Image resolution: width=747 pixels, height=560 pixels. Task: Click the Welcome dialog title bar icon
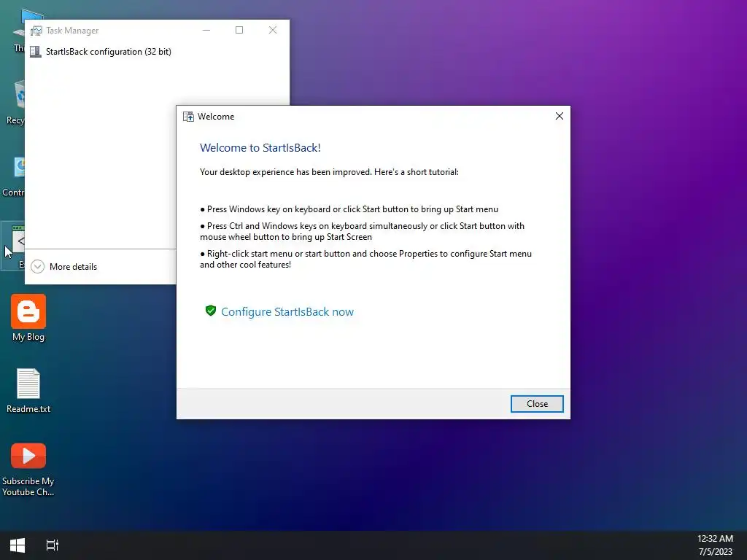point(189,117)
